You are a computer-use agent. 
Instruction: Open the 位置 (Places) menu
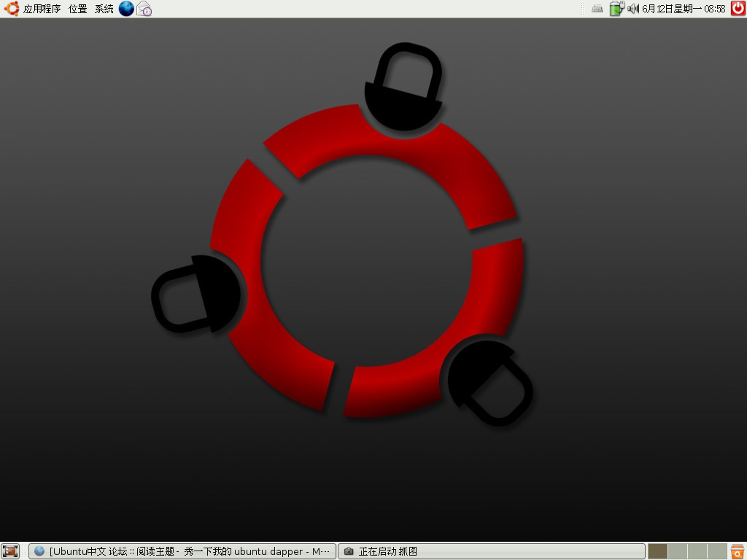coord(77,9)
